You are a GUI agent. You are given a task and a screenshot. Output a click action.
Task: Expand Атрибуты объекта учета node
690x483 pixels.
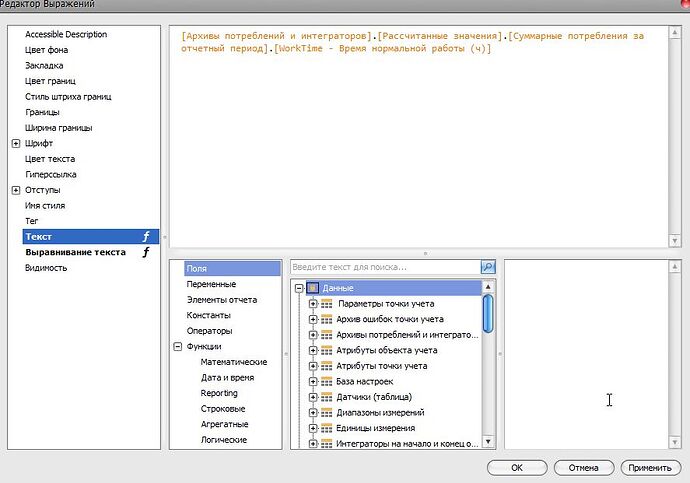click(x=313, y=350)
